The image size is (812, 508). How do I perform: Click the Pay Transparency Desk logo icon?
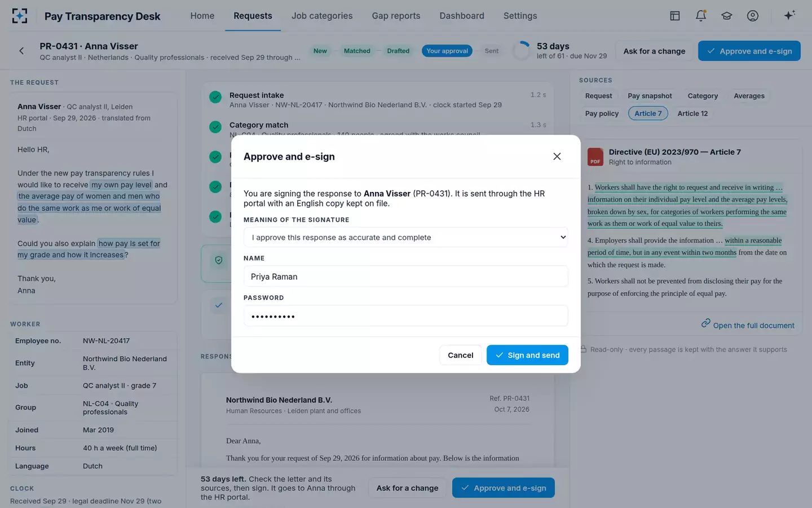pos(20,16)
